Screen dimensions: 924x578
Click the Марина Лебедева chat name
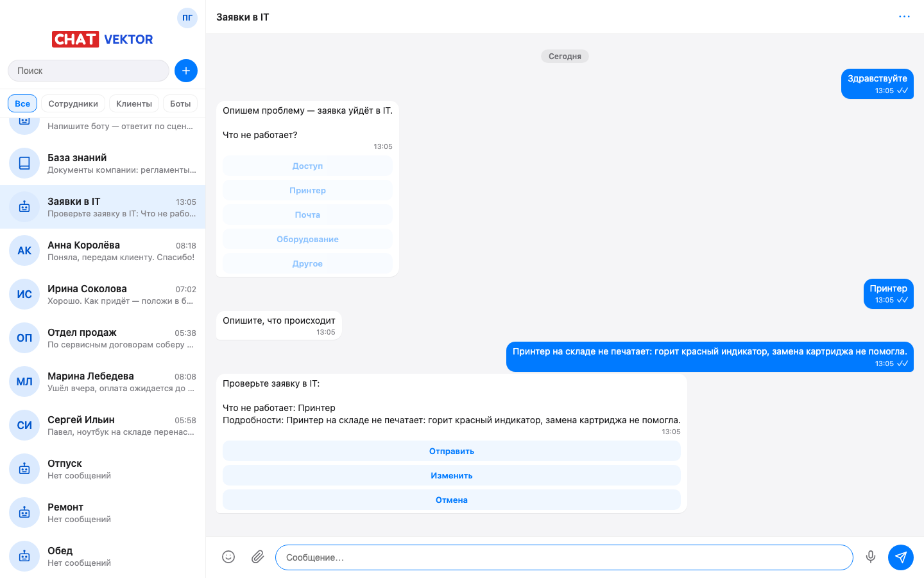pyautogui.click(x=90, y=376)
